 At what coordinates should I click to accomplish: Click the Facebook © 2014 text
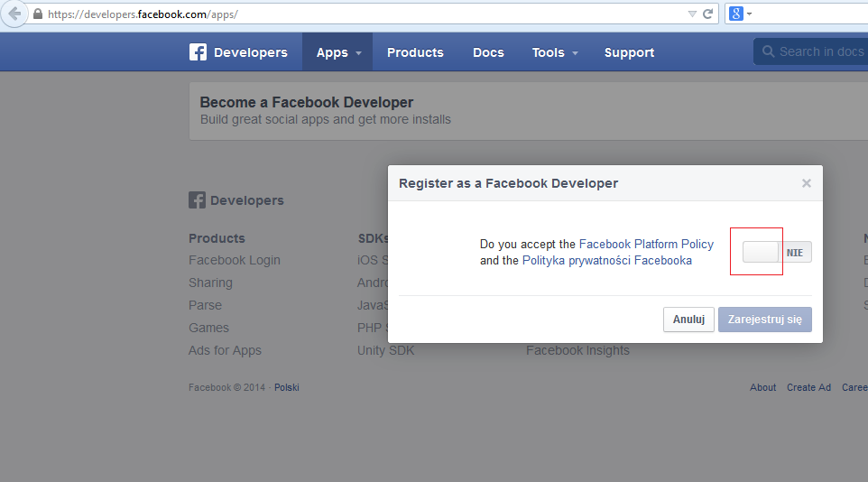[x=227, y=387]
